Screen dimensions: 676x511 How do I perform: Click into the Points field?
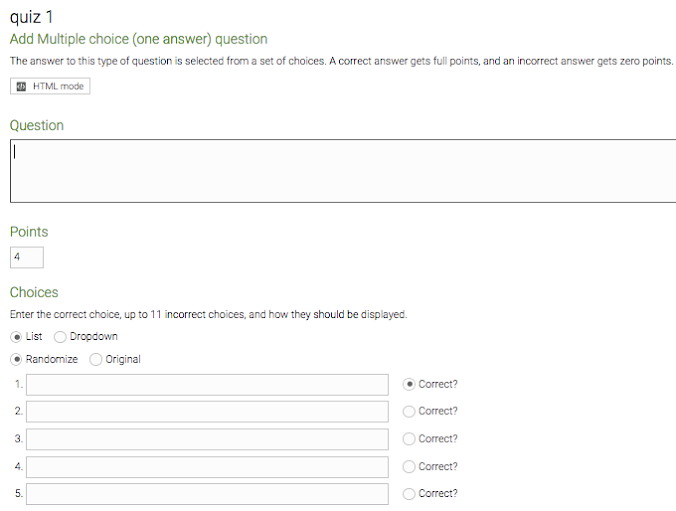26,258
